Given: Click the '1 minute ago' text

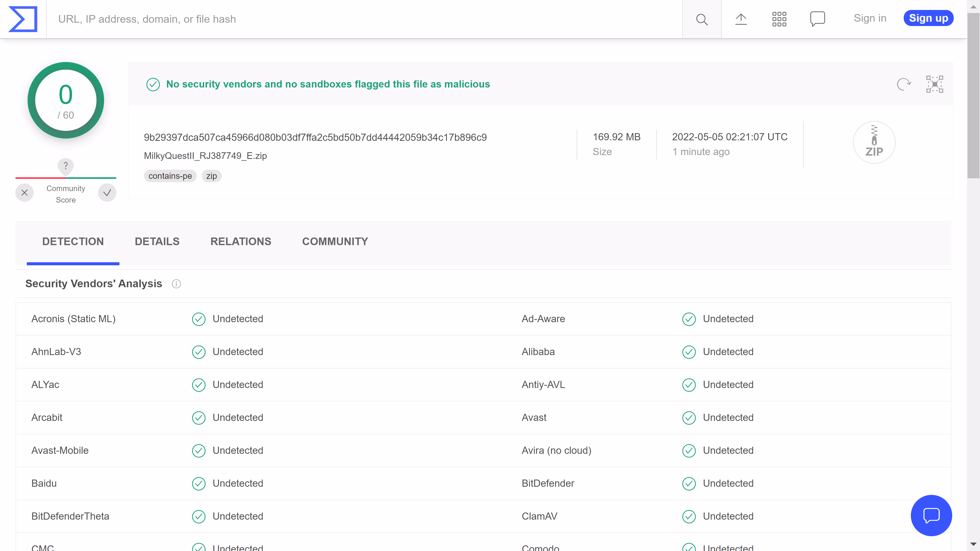Looking at the screenshot, I should click(701, 152).
